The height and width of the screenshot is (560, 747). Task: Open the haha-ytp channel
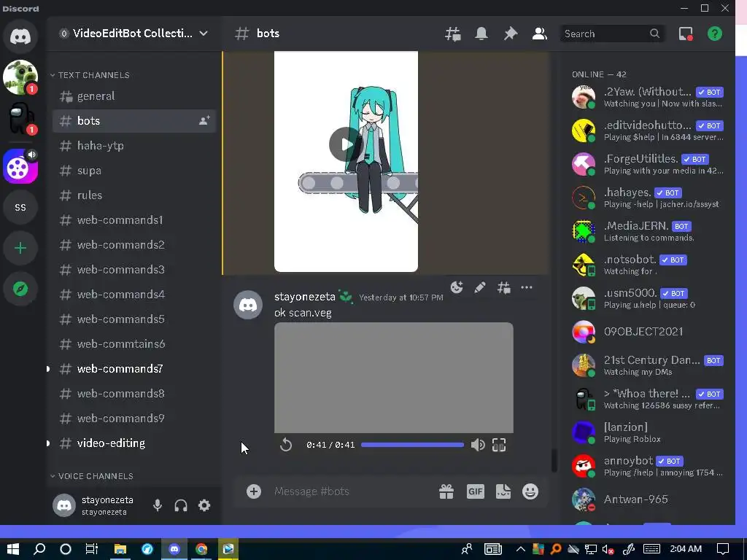(134, 146)
